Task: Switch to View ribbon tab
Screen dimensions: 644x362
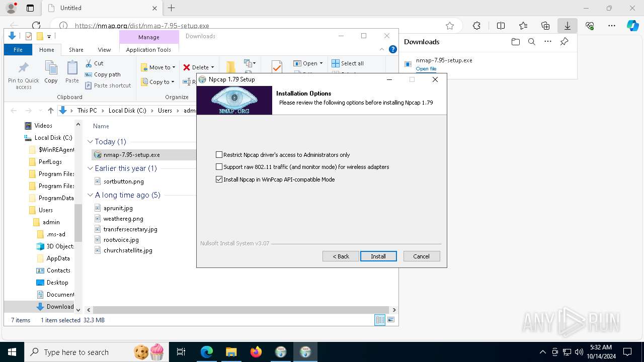Action: (x=104, y=50)
